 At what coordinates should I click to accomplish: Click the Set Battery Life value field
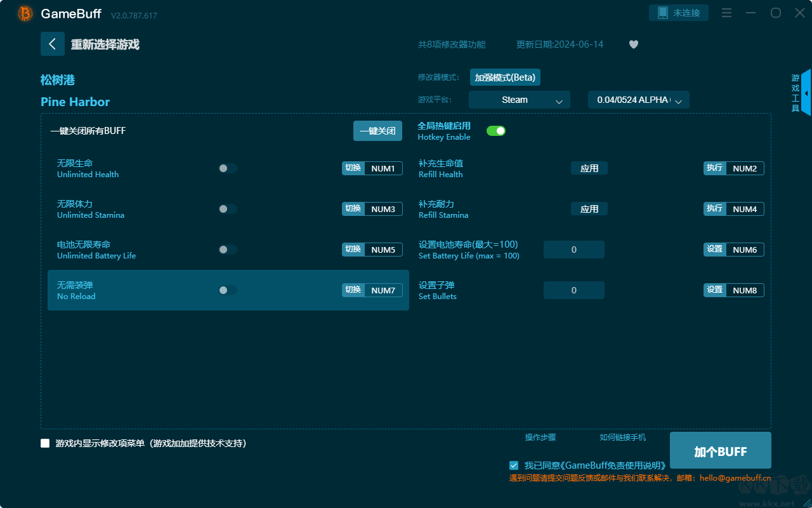click(x=574, y=250)
